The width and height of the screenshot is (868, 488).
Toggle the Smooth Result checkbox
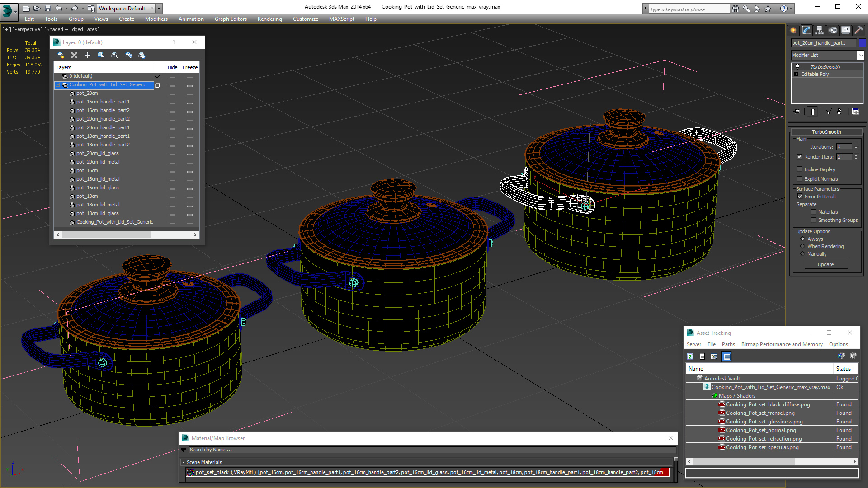(x=800, y=197)
